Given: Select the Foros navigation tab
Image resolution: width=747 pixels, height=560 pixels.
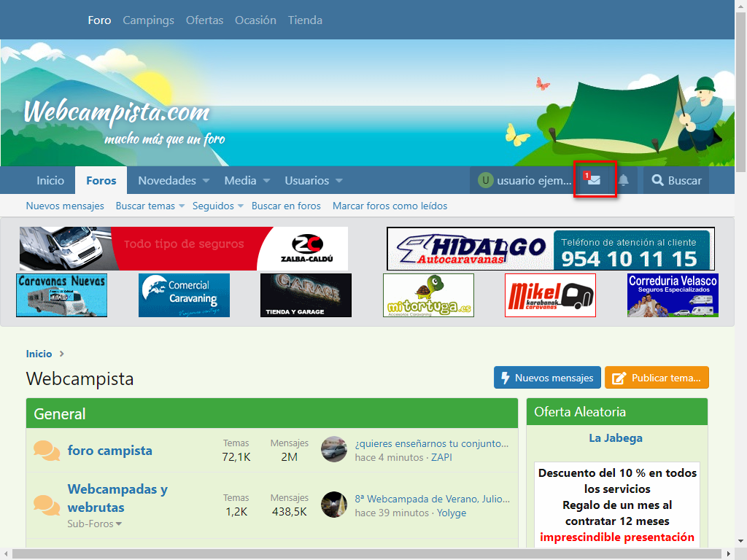Looking at the screenshot, I should [x=101, y=181].
